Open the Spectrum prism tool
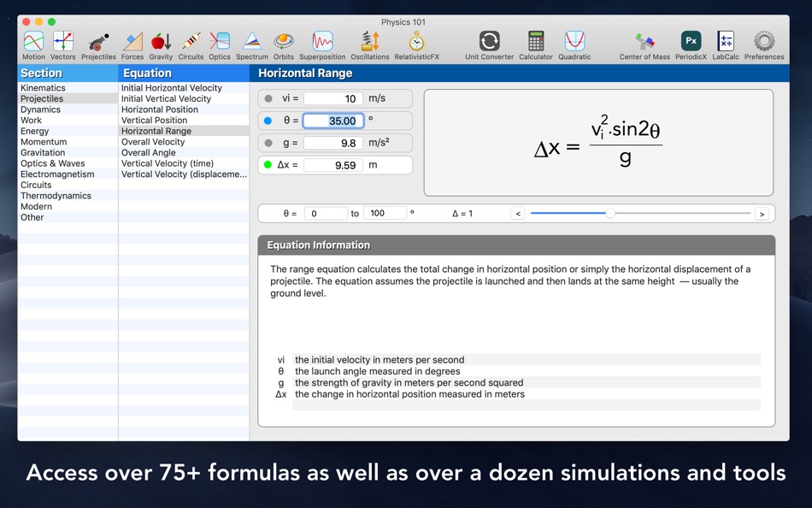This screenshot has height=508, width=812. 252,45
